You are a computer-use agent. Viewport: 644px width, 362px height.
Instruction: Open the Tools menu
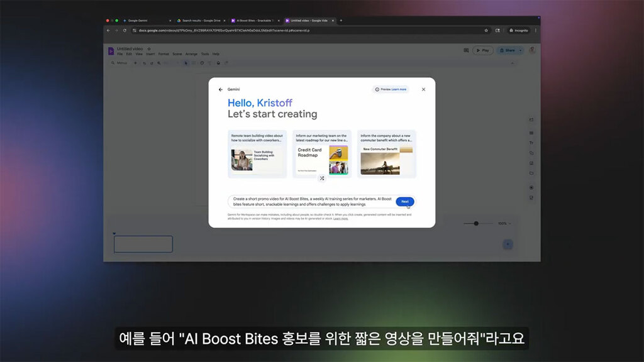click(x=205, y=54)
